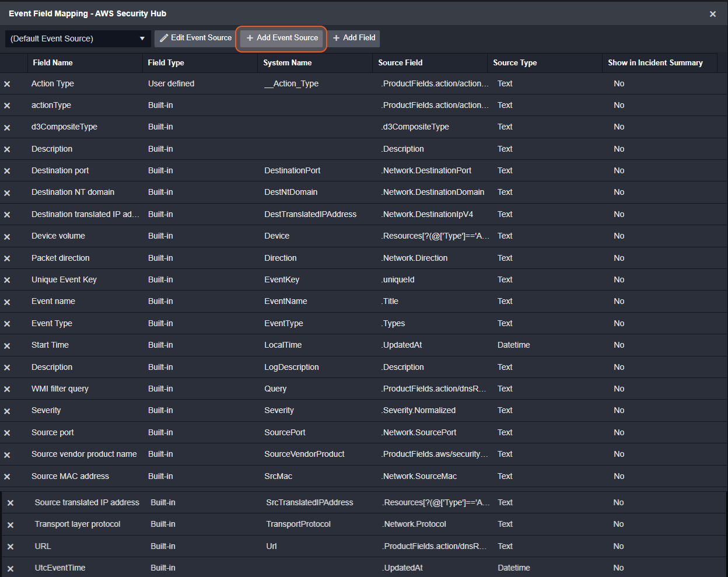Viewport: 728px width, 577px height.
Task: Click the Add Field button
Action: coord(353,38)
